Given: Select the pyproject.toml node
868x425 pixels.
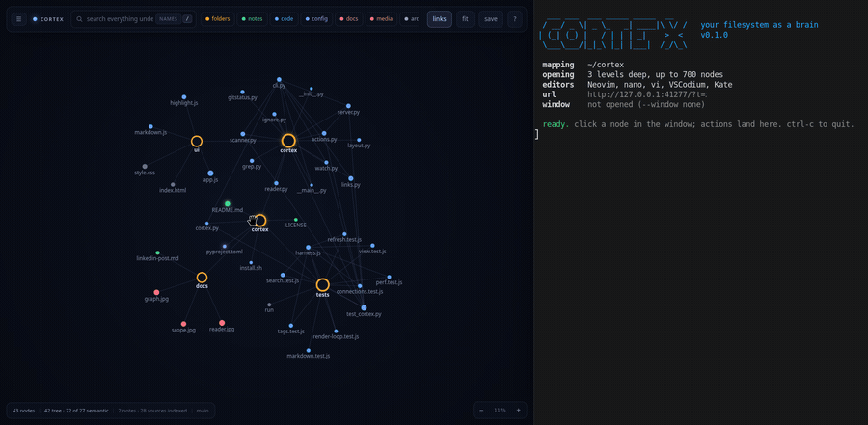Looking at the screenshot, I should (224, 247).
